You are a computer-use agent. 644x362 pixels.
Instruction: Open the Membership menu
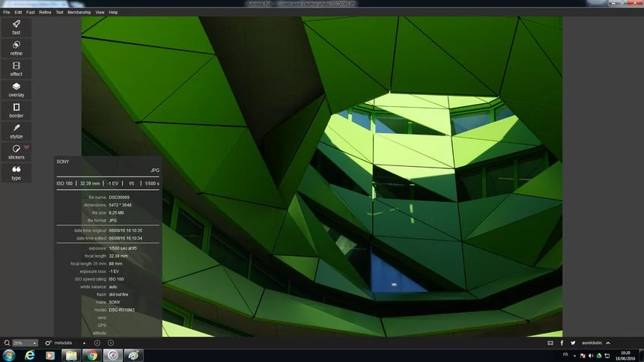coord(79,12)
